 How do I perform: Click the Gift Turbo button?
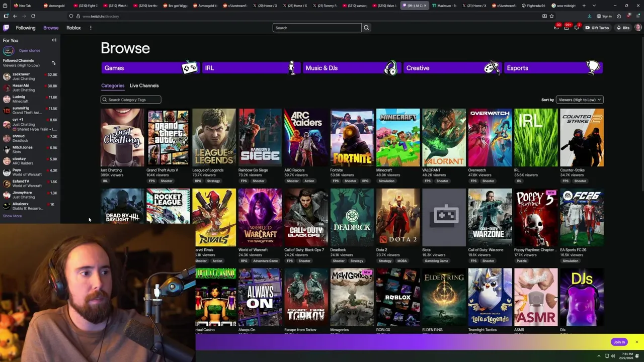[597, 28]
